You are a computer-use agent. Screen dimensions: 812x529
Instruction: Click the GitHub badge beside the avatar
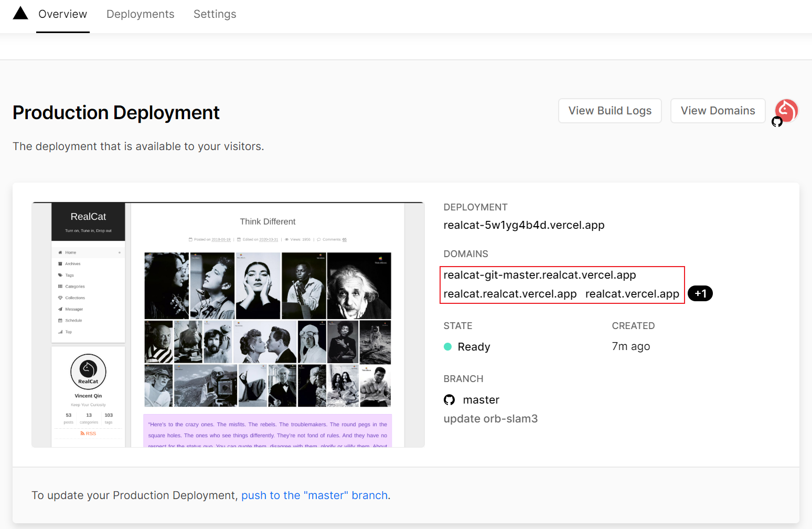point(777,122)
